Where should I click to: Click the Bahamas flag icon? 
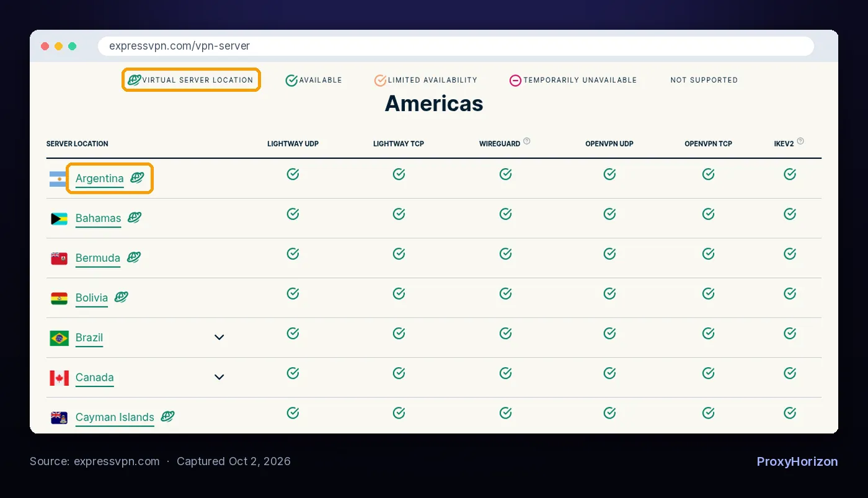59,218
